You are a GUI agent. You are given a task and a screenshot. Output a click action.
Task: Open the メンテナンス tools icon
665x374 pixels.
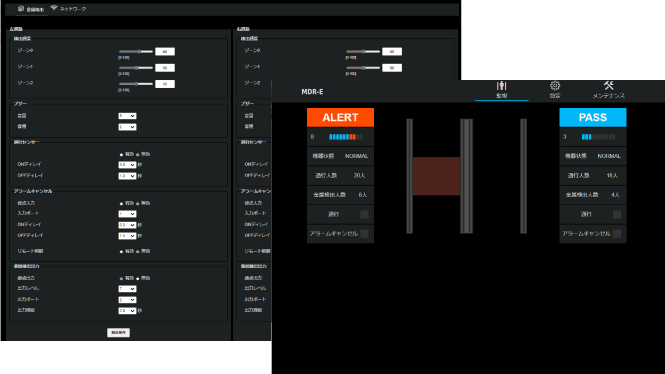coord(609,86)
